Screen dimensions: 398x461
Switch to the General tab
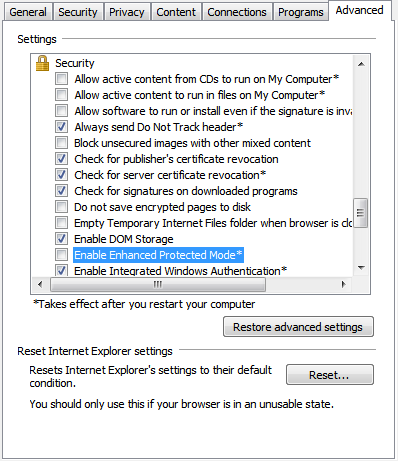tap(28, 12)
